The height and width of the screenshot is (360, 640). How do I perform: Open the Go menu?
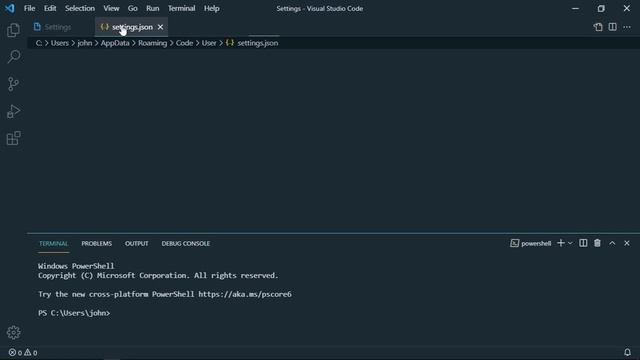pyautogui.click(x=132, y=8)
